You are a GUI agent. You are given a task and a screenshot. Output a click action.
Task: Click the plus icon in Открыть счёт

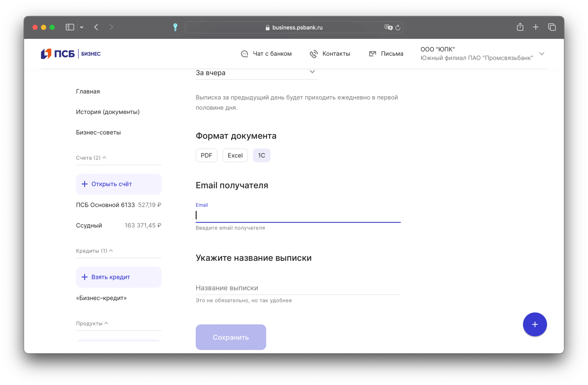tap(84, 184)
